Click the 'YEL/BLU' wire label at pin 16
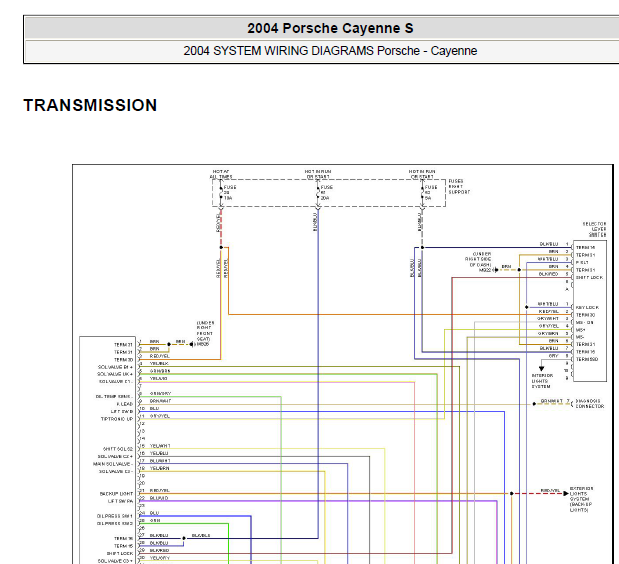 tap(159, 453)
